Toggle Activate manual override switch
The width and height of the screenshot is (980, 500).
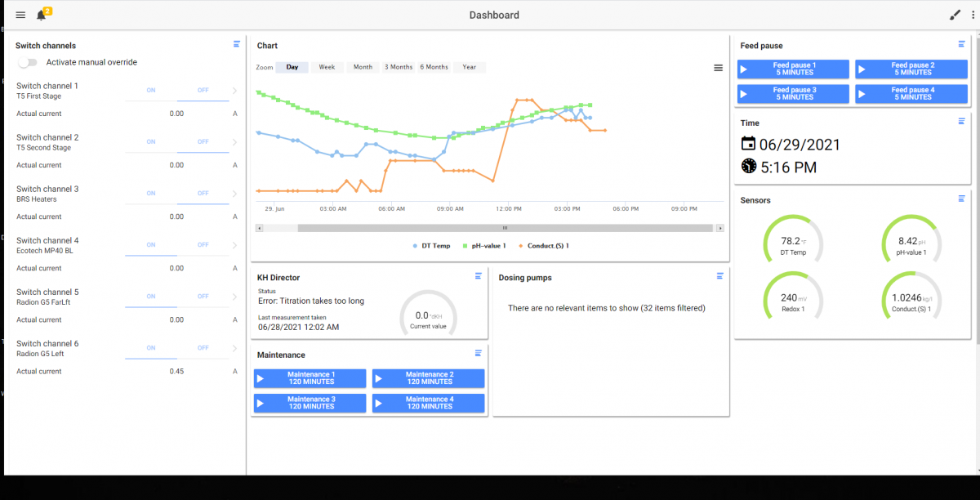point(28,62)
